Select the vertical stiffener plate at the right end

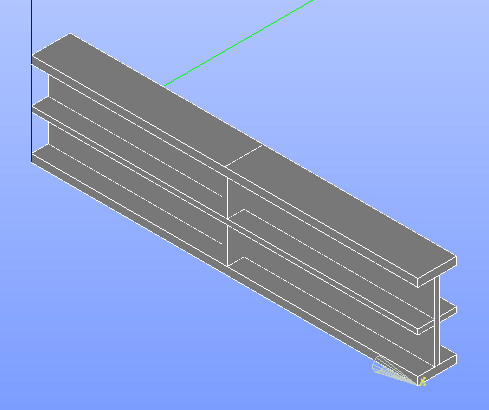pyautogui.click(x=437, y=320)
